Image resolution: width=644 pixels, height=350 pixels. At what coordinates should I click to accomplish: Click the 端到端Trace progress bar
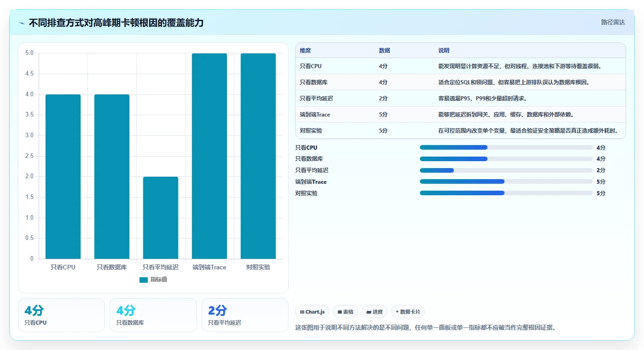tap(506, 182)
